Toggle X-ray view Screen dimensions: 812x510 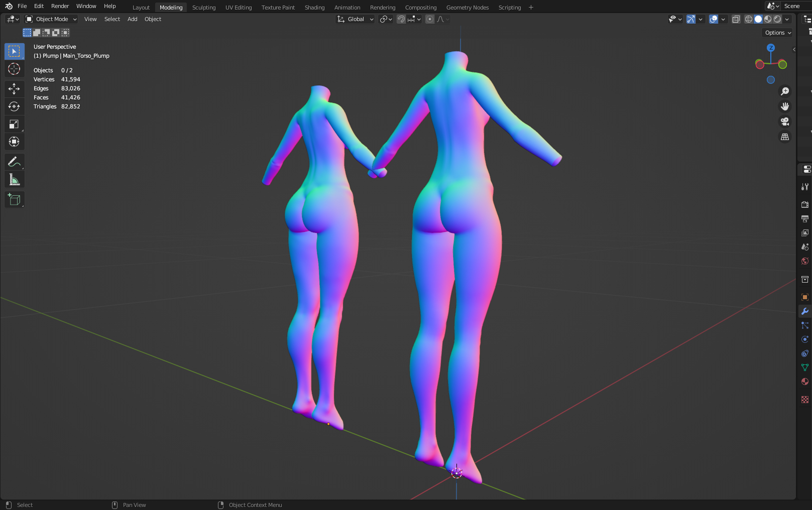click(x=736, y=19)
